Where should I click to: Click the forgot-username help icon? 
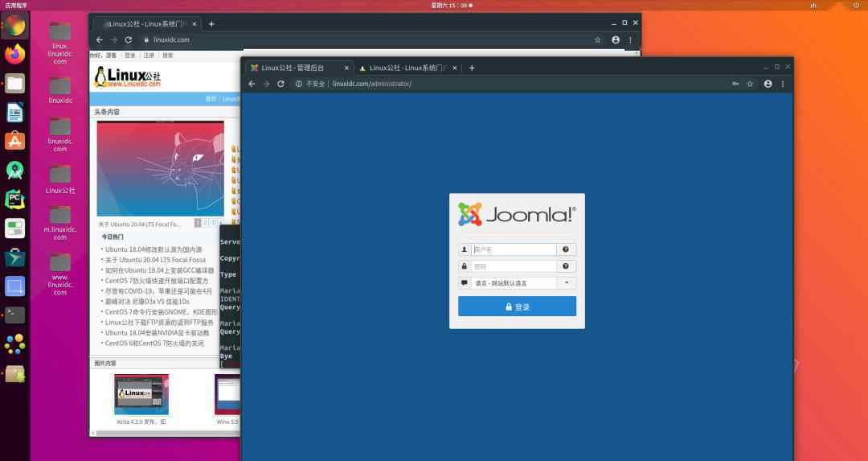[566, 250]
